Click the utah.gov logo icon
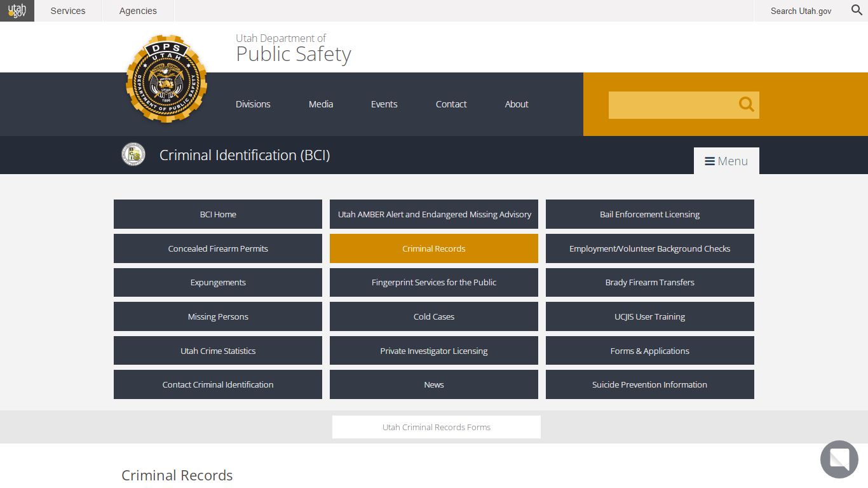Viewport: 868px width, 488px height. [x=17, y=11]
